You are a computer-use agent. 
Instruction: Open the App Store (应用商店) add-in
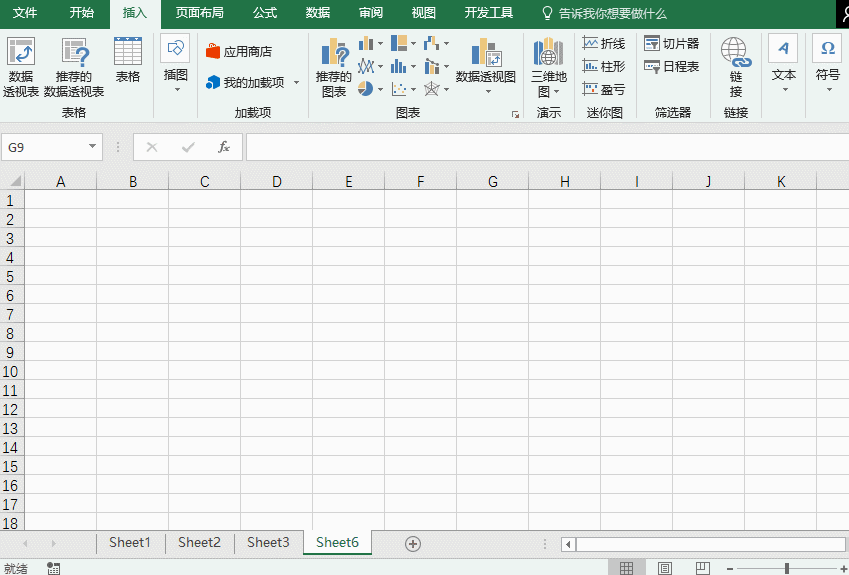tap(239, 51)
